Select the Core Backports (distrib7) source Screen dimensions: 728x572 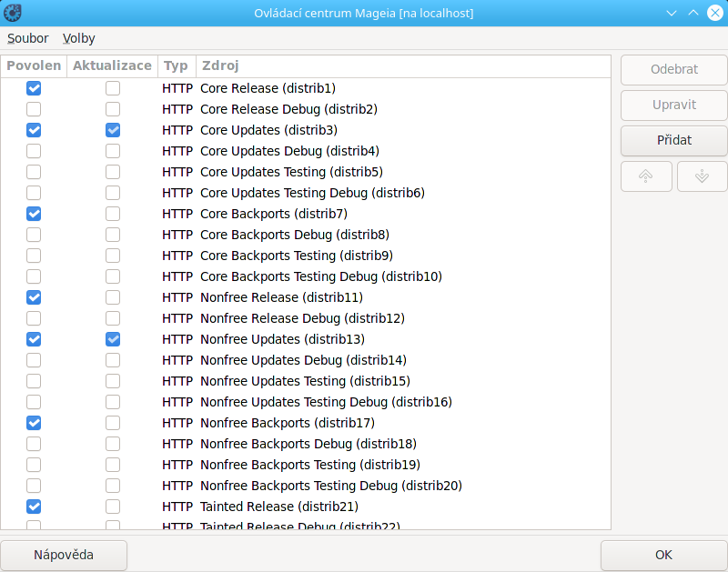(x=306, y=214)
